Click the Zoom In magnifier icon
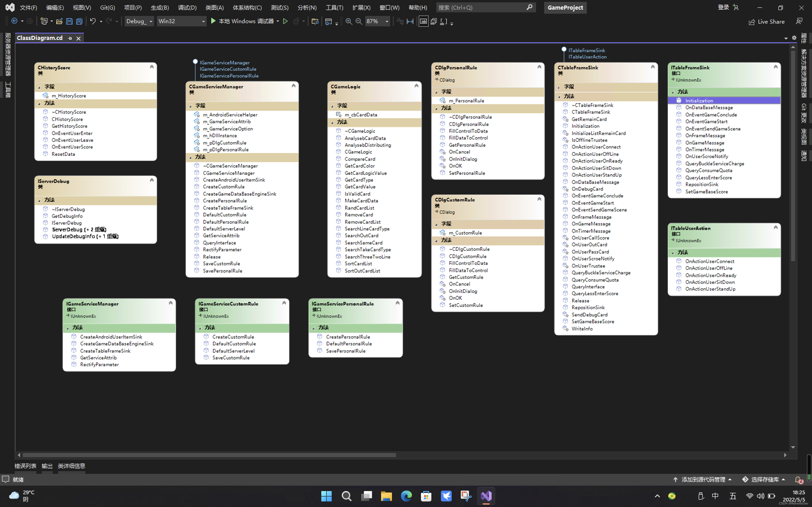Screen dimensions: 812x507 349,22
